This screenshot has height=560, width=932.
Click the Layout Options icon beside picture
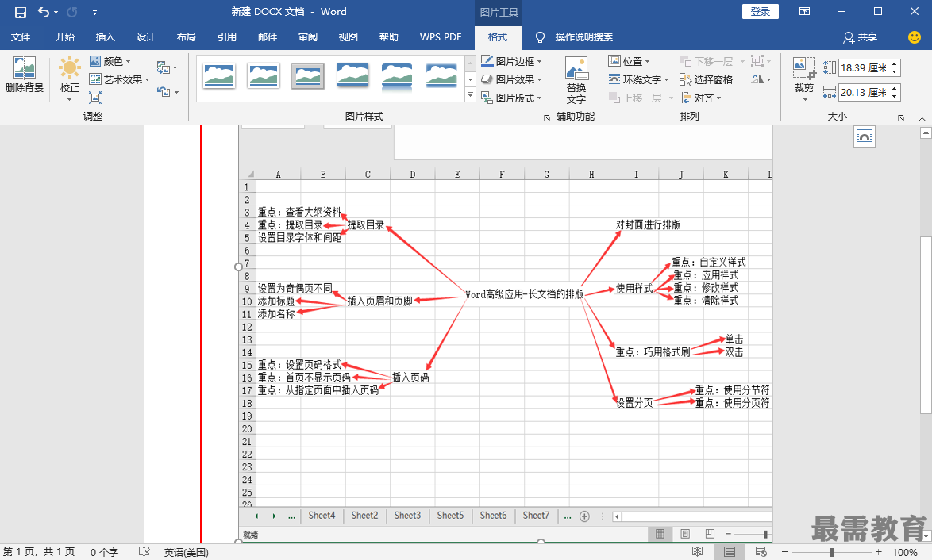pyautogui.click(x=865, y=137)
